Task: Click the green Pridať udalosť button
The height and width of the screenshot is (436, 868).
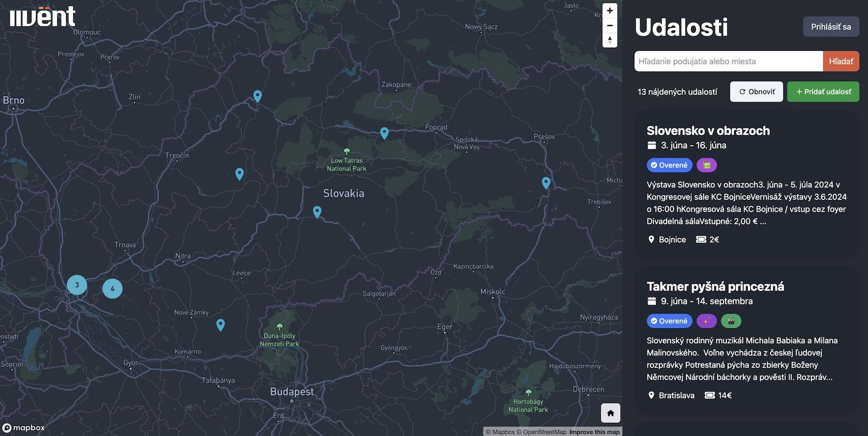Action: coord(823,92)
